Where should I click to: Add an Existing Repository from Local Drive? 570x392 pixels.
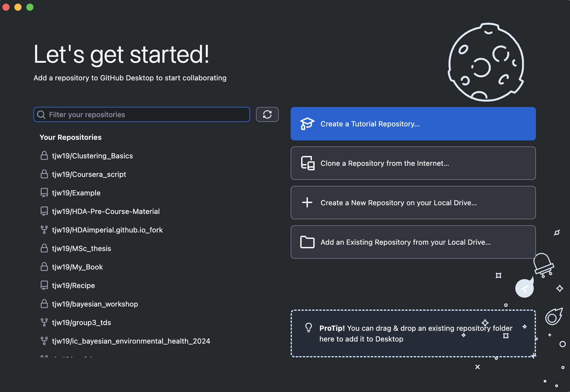pos(413,242)
